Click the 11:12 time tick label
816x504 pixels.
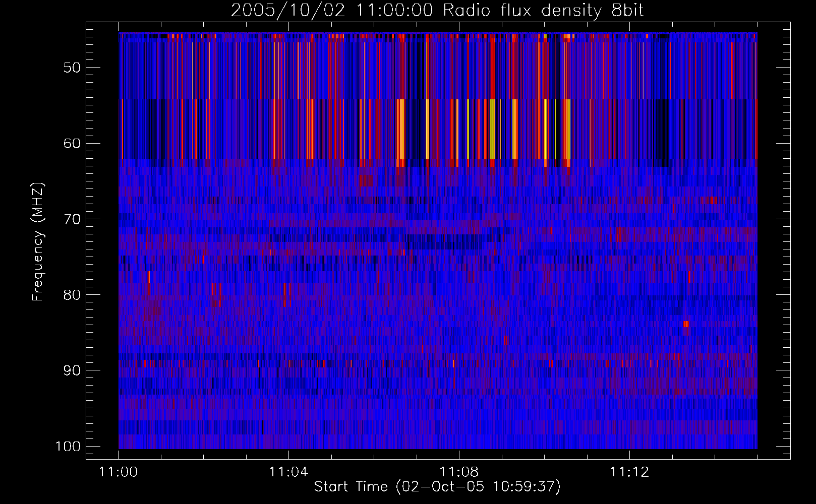pyautogui.click(x=629, y=472)
